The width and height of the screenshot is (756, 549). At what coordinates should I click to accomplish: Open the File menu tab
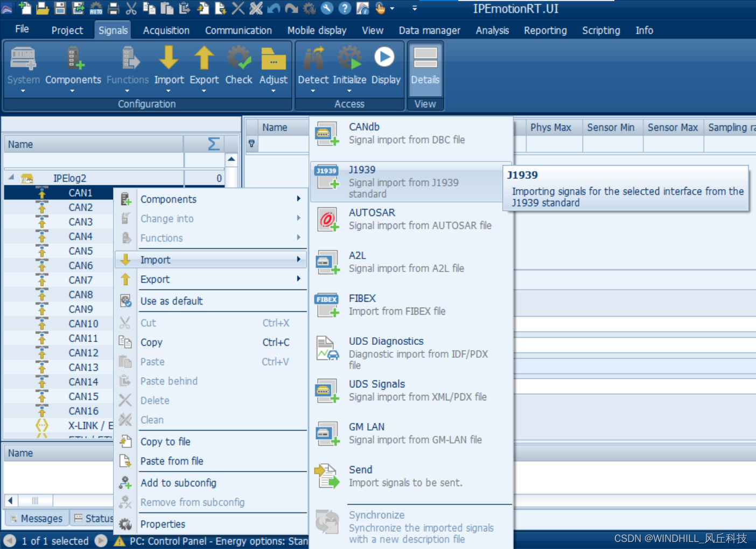pos(22,29)
